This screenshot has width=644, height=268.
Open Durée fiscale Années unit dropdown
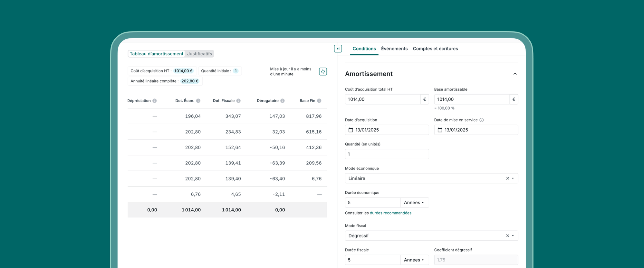[414, 260]
